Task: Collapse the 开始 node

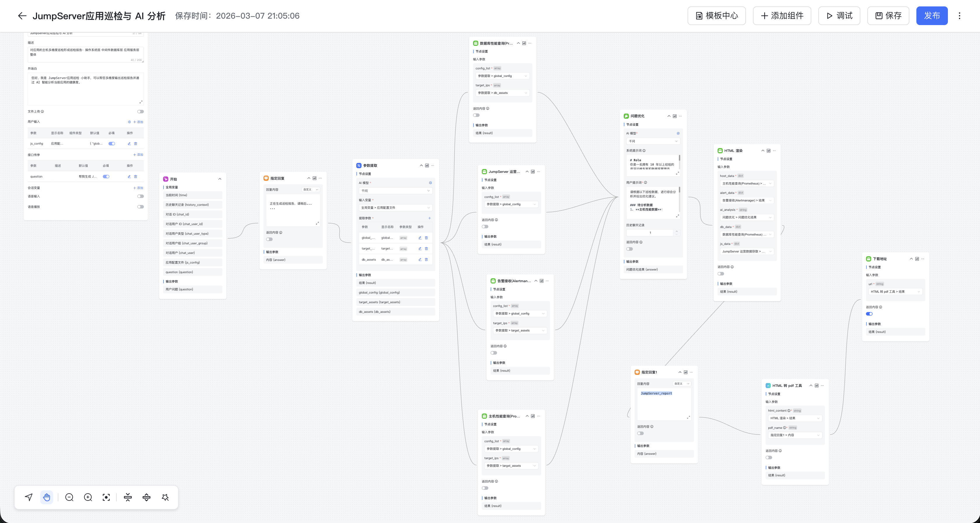Action: [x=220, y=179]
